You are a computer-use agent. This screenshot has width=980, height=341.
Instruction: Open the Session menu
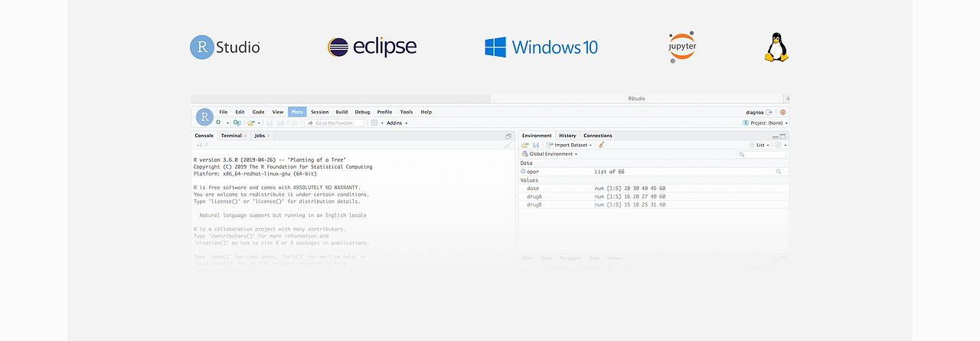coord(320,112)
